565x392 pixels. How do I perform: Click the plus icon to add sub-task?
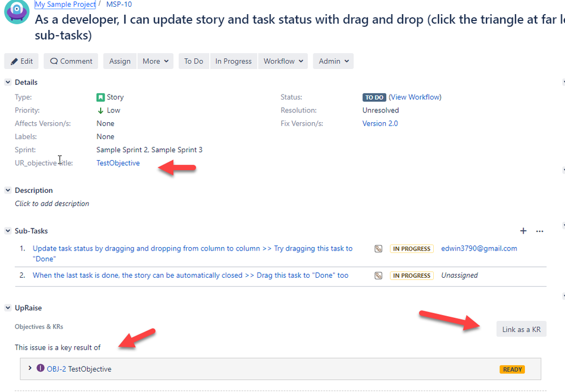click(x=523, y=231)
